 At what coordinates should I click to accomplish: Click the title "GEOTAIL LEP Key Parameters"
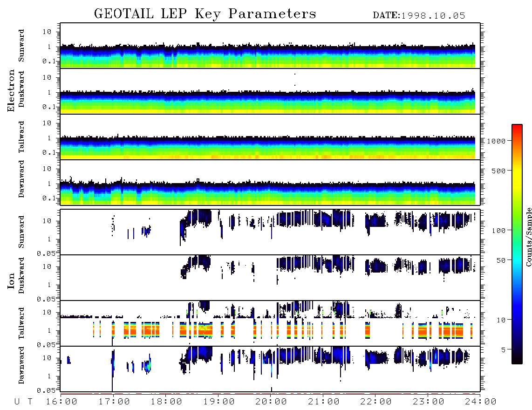(205, 14)
